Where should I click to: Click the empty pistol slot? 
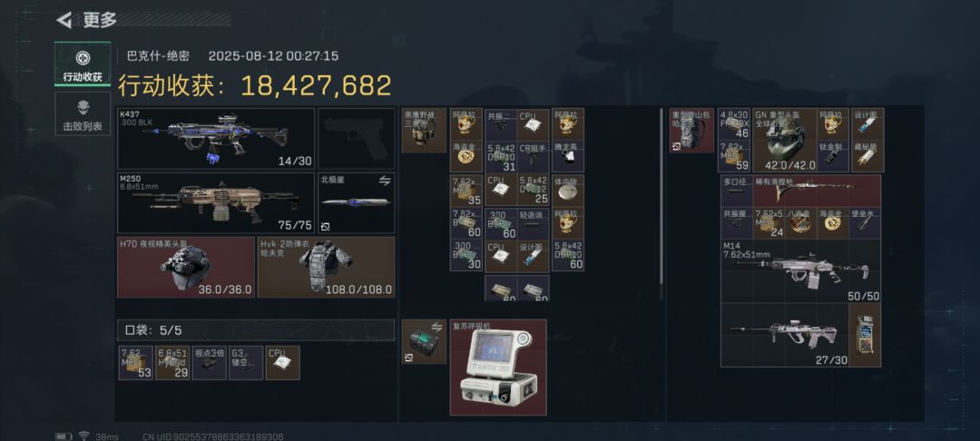(x=357, y=139)
